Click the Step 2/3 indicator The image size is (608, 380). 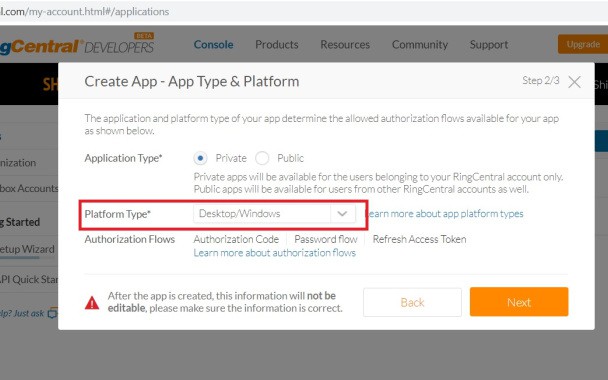[541, 81]
